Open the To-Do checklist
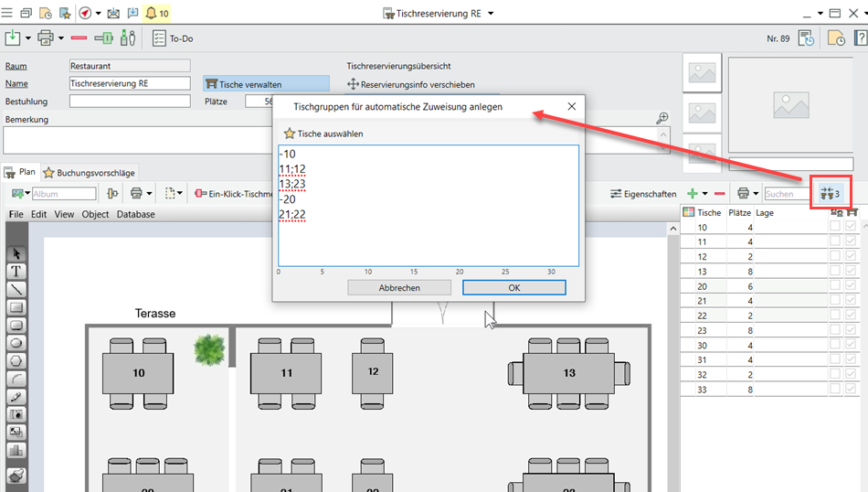The image size is (868, 492). pos(173,38)
